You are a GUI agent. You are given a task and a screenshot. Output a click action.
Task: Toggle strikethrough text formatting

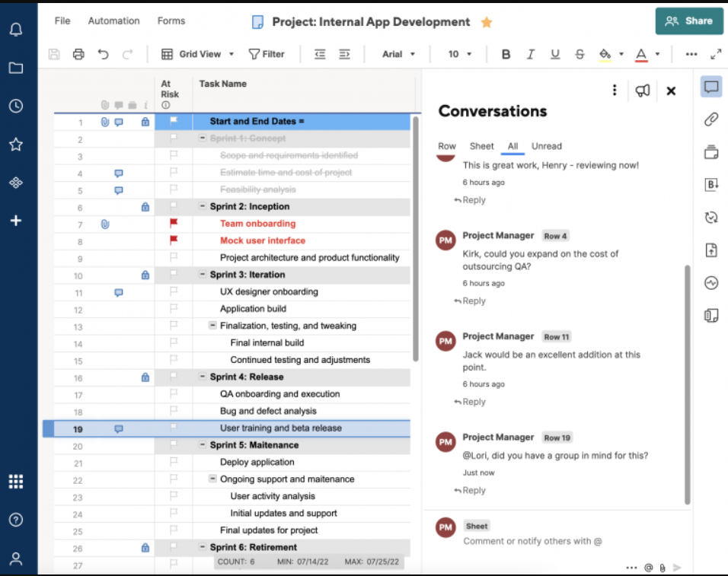[580, 54]
